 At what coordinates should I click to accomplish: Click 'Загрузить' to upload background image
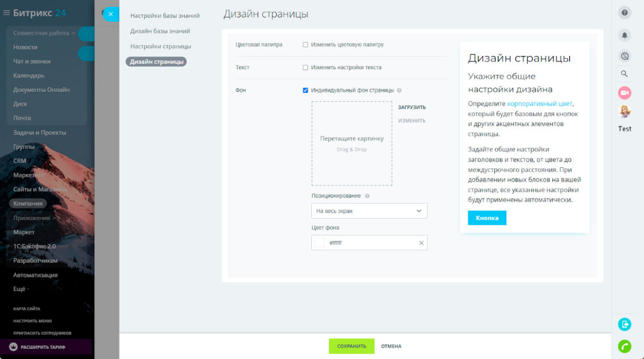click(x=412, y=108)
